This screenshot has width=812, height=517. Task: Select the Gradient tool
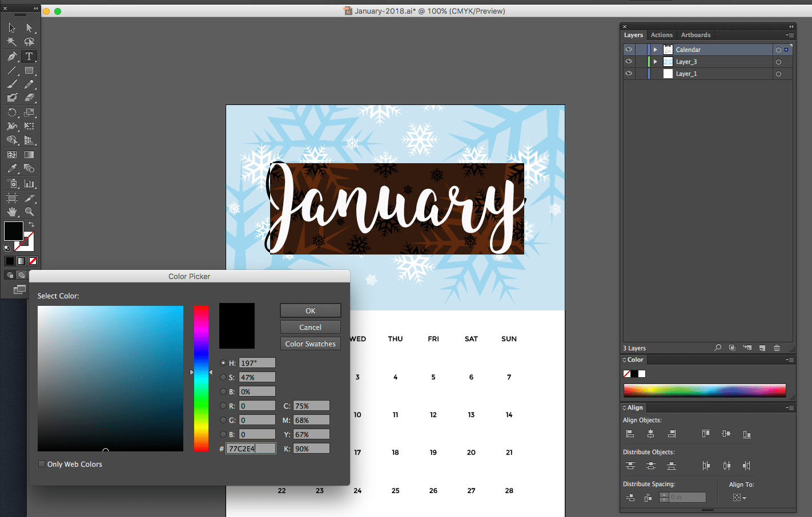click(29, 155)
